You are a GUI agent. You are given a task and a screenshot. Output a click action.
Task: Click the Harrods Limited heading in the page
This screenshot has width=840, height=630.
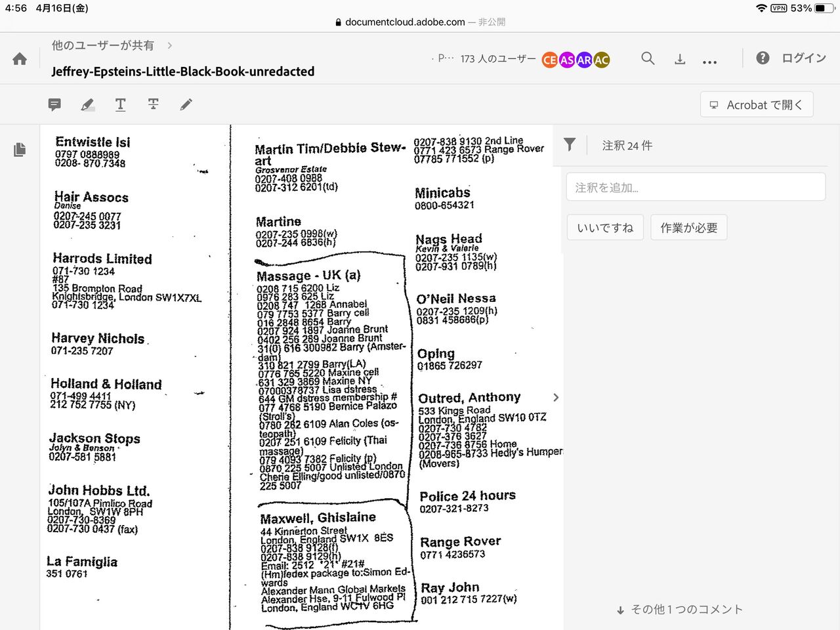(x=102, y=259)
